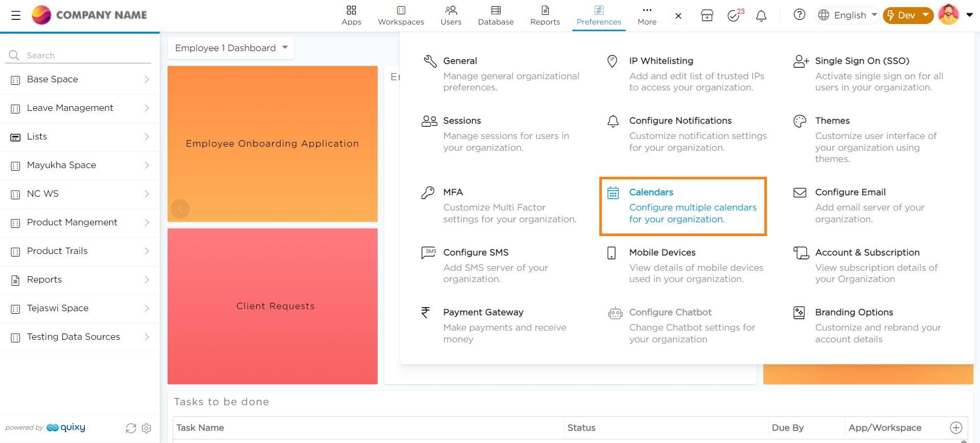Image resolution: width=980 pixels, height=443 pixels.
Task: Click the refresh icon in sidebar footer
Action: (131, 428)
